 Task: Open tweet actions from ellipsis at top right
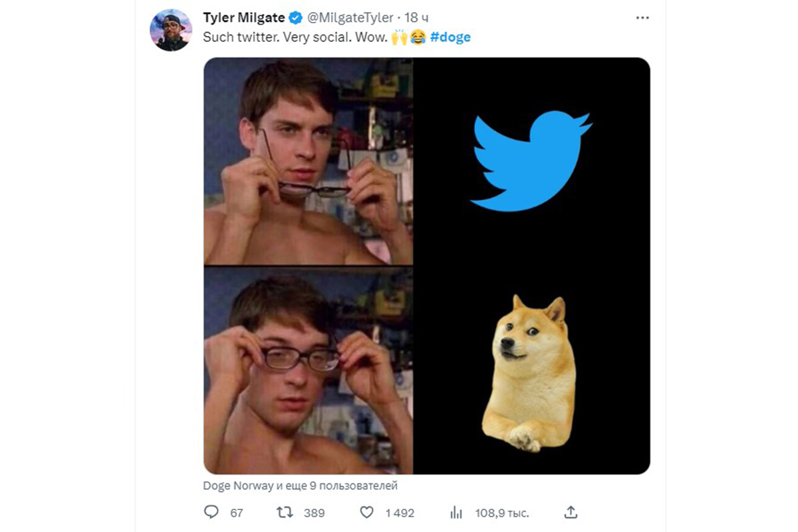642,17
